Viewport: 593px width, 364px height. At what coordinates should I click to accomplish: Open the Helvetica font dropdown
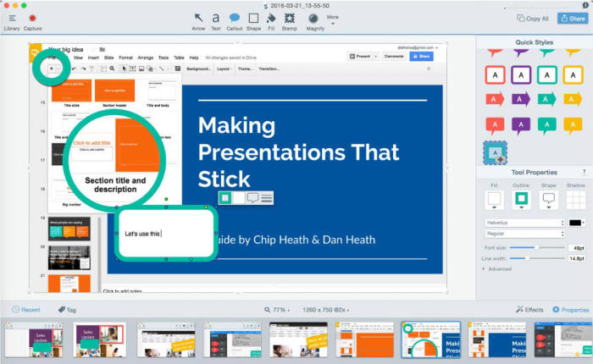coord(525,223)
